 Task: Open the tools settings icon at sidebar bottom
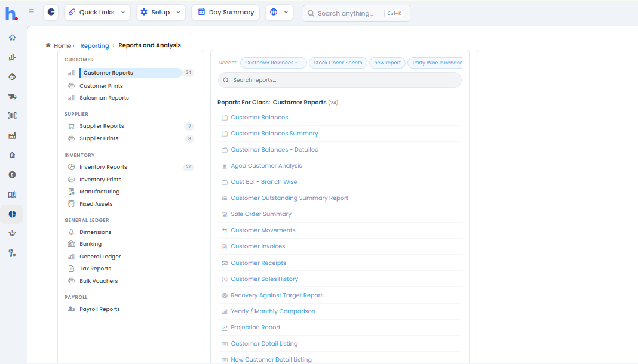(12, 253)
